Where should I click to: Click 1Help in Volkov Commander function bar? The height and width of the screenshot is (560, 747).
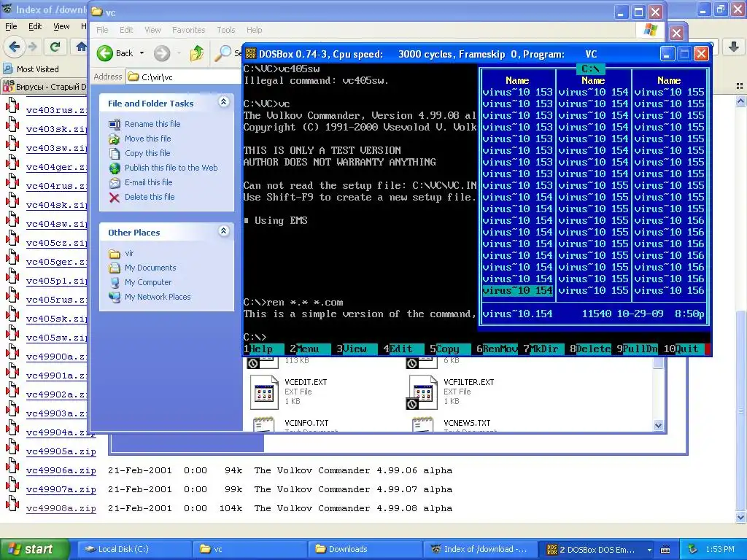pos(264,349)
